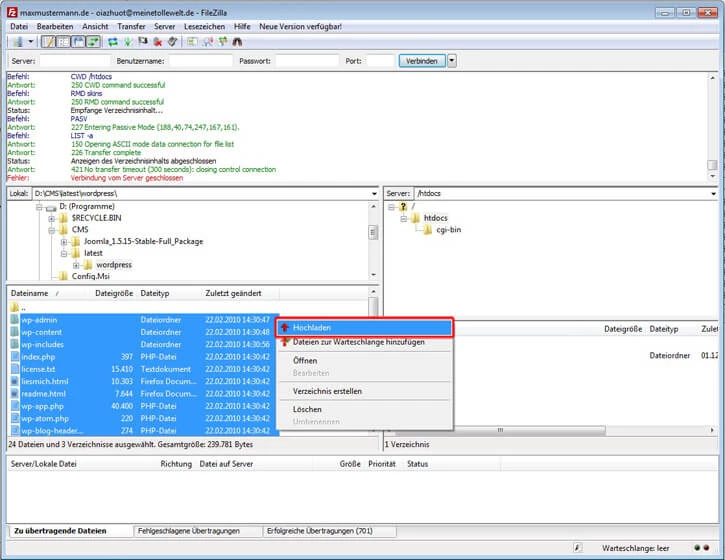This screenshot has height=560, width=725.
Task: Open the directory listing filters icon
Action: click(x=192, y=42)
